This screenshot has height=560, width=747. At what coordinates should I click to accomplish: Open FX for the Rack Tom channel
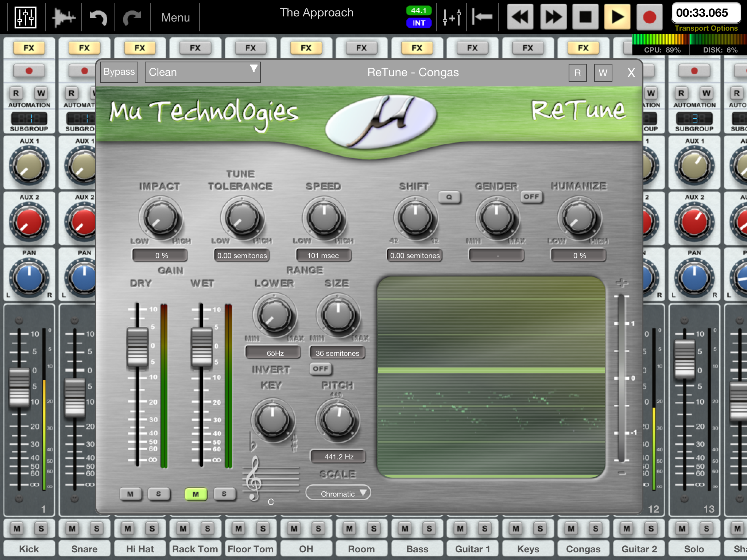coord(195,48)
